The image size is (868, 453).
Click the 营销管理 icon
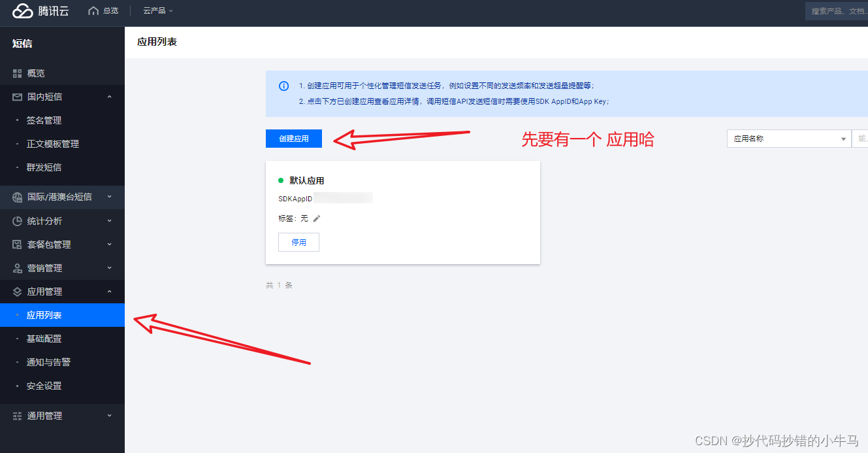click(18, 268)
